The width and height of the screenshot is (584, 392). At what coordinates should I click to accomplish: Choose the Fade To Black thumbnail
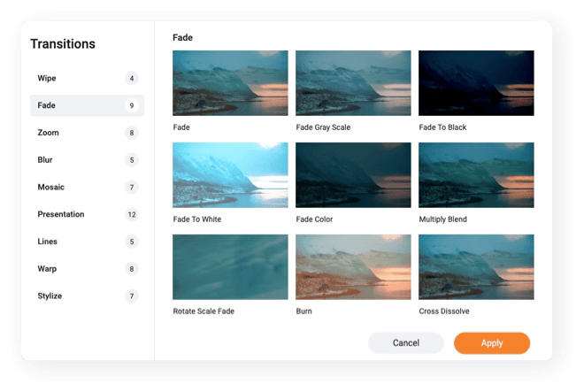[x=476, y=83]
